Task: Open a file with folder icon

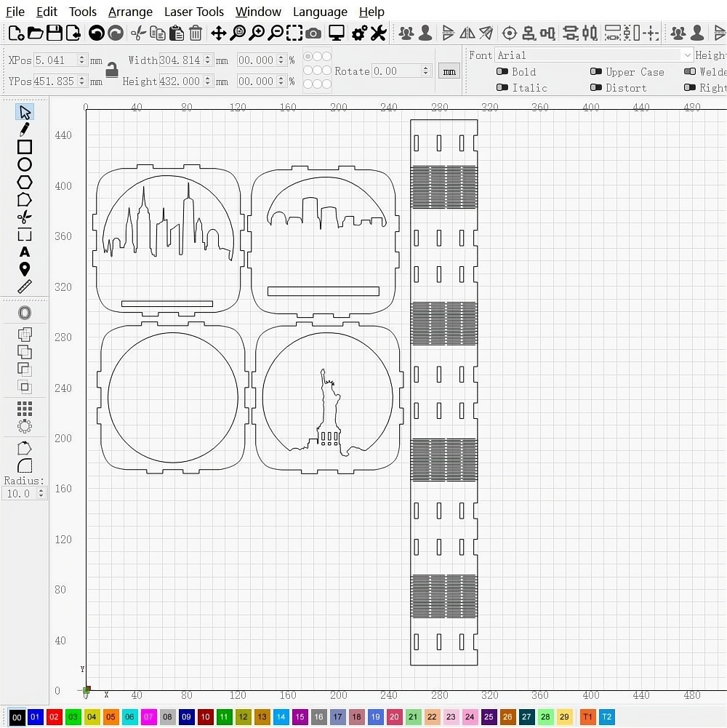Action: coord(36,33)
